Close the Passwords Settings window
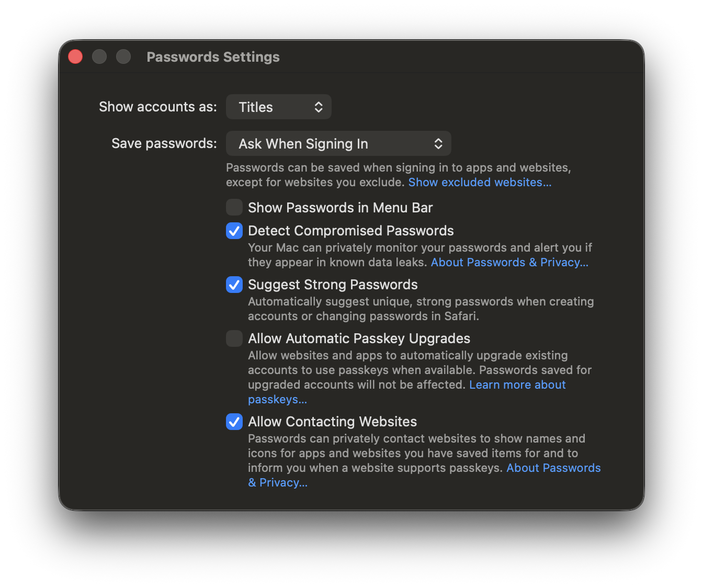The height and width of the screenshot is (588, 703). tap(75, 56)
